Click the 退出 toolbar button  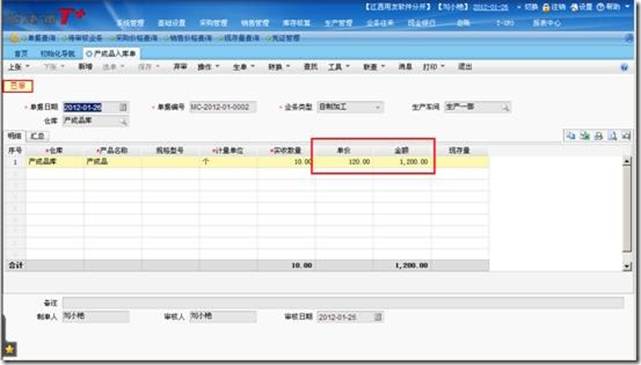(465, 67)
